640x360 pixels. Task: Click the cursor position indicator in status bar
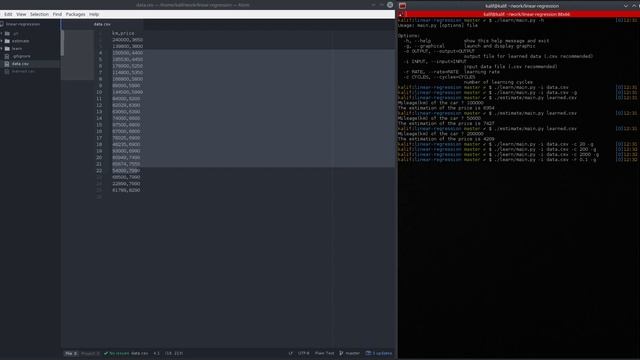coord(156,353)
